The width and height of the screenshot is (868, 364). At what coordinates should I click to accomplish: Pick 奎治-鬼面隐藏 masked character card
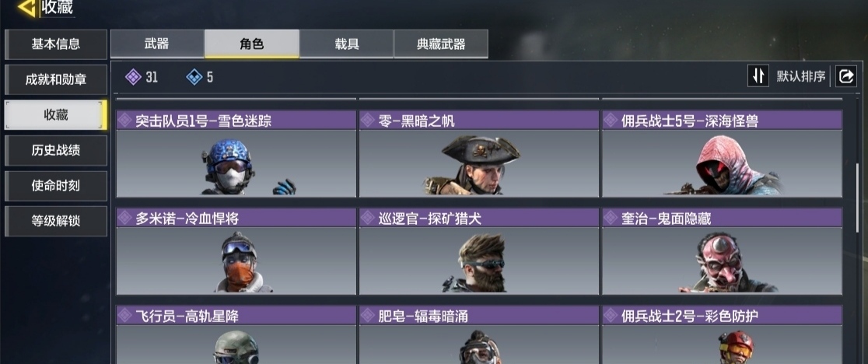click(722, 252)
